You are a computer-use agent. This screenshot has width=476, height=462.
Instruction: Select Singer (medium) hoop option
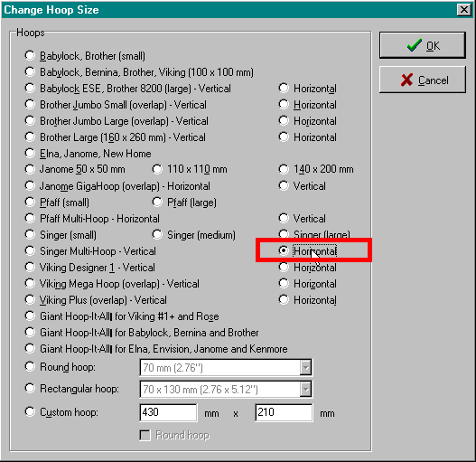click(x=194, y=235)
